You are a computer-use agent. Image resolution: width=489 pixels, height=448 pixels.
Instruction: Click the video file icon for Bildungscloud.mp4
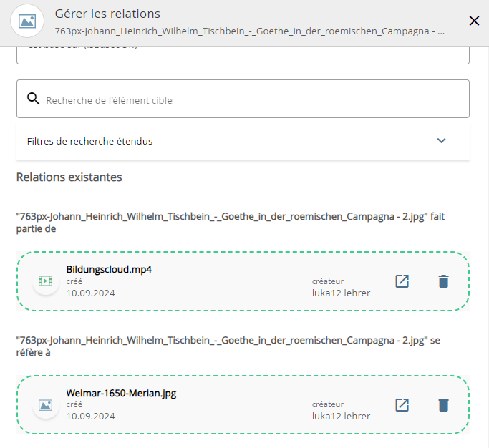[x=46, y=281]
